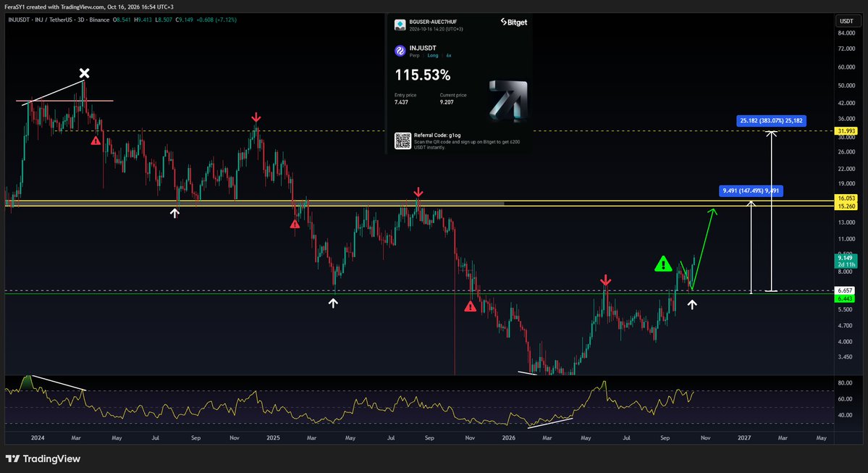Click the yellow 31.993 price label
This screenshot has width=868, height=473.
846,131
